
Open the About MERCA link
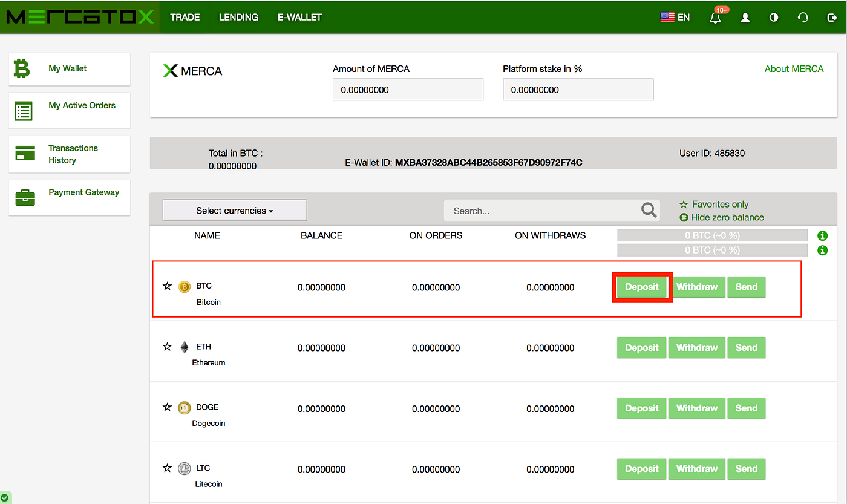pos(794,69)
